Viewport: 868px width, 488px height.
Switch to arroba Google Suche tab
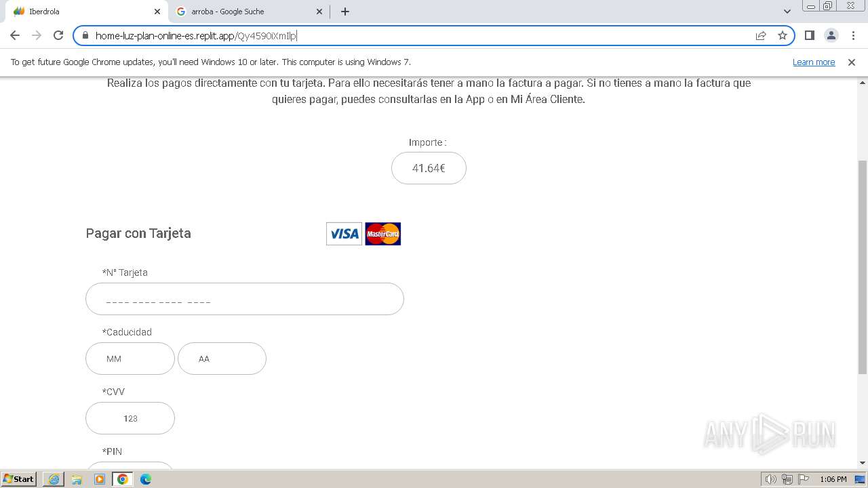point(249,12)
